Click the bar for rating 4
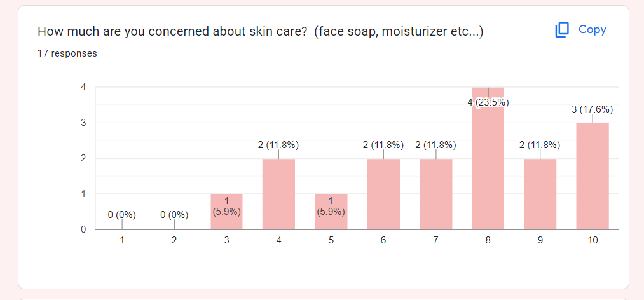Screen dimensions: 644x300 (x=278, y=194)
